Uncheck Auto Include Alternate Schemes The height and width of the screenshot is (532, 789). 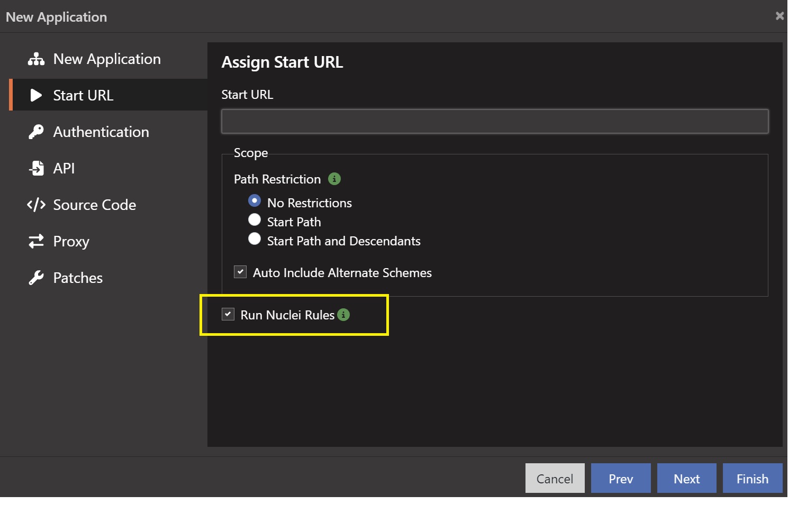(240, 272)
